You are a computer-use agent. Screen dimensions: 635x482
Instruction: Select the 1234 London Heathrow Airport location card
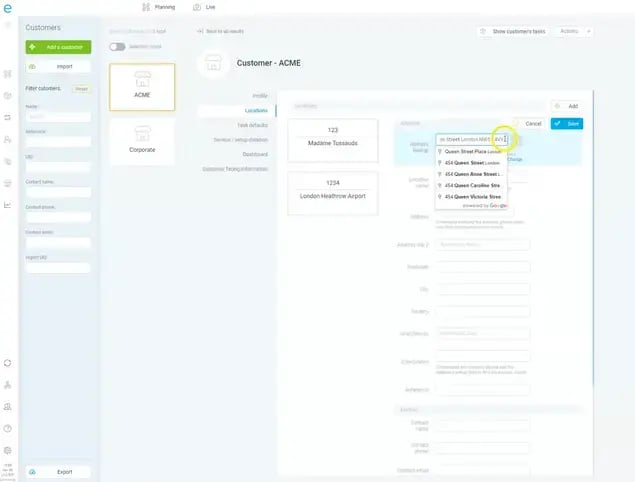tap(333, 193)
